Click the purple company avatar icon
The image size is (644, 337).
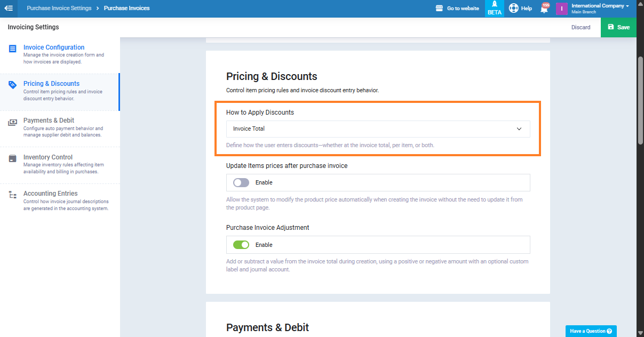pos(561,9)
